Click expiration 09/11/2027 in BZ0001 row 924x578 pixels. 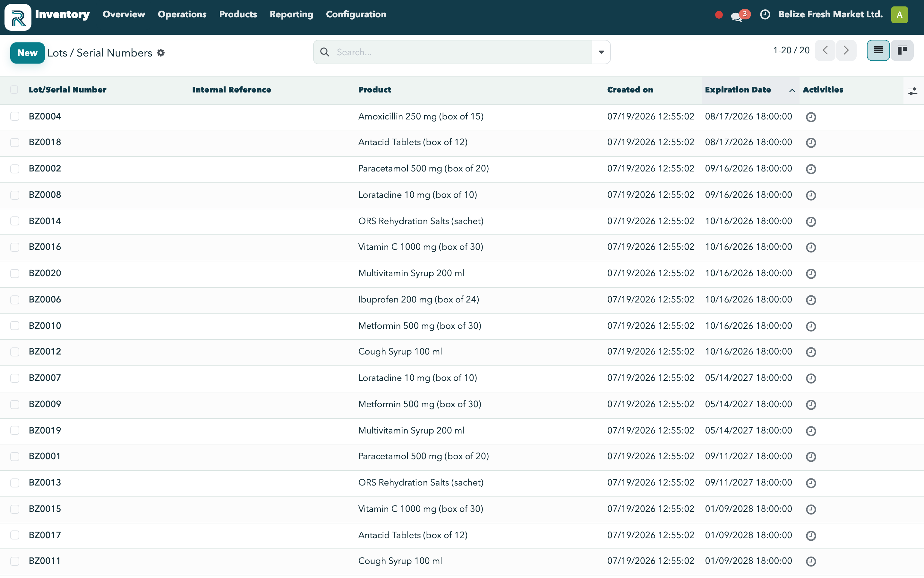[x=749, y=456]
